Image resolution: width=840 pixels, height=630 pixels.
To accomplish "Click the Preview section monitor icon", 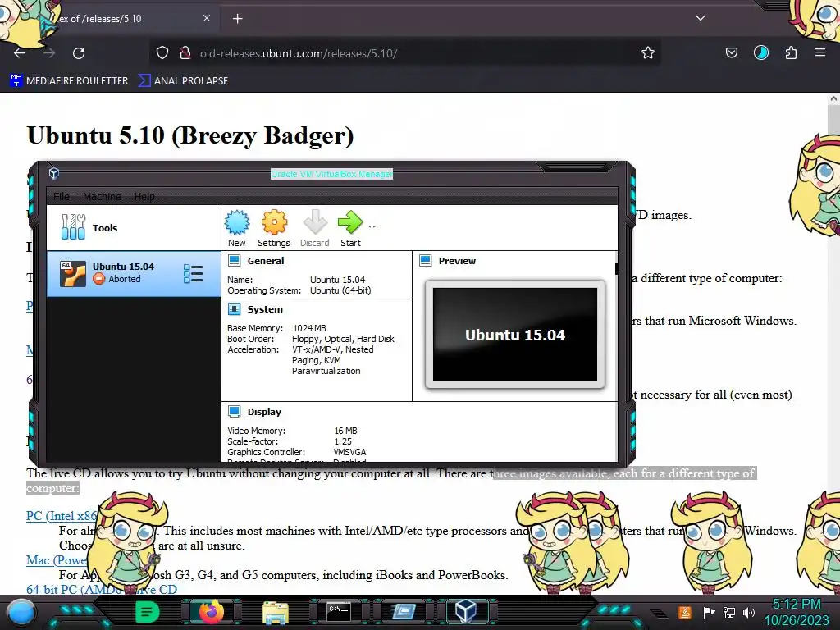I will coord(426,261).
